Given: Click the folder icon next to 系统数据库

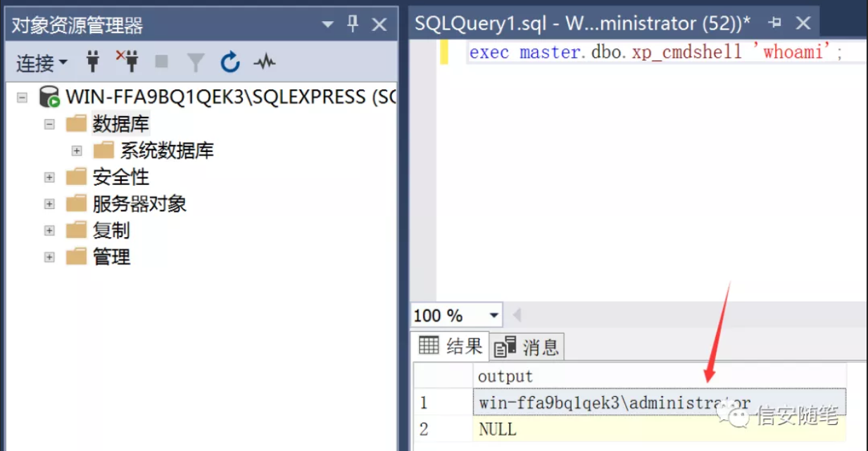Looking at the screenshot, I should 103,150.
